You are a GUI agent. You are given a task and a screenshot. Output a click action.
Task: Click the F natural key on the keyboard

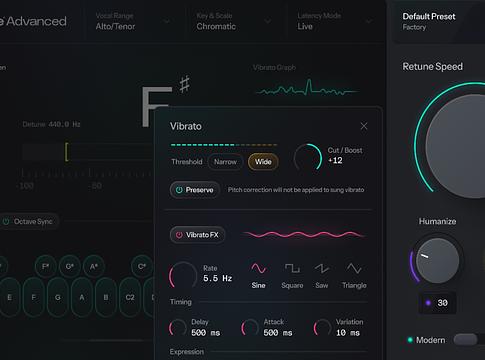tap(34, 297)
